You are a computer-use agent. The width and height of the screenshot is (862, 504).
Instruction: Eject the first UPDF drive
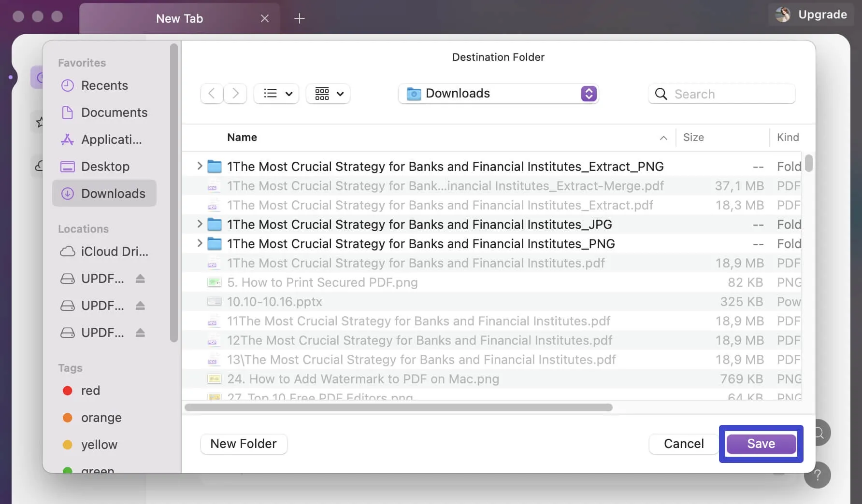140,279
